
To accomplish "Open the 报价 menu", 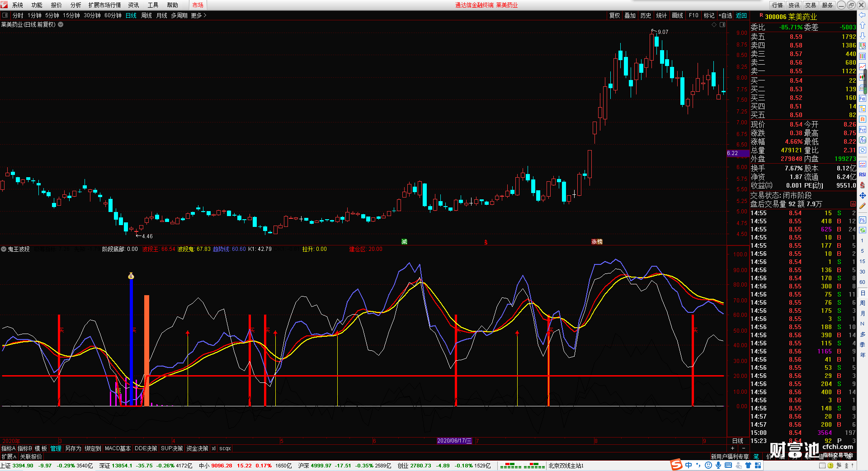I will click(57, 5).
